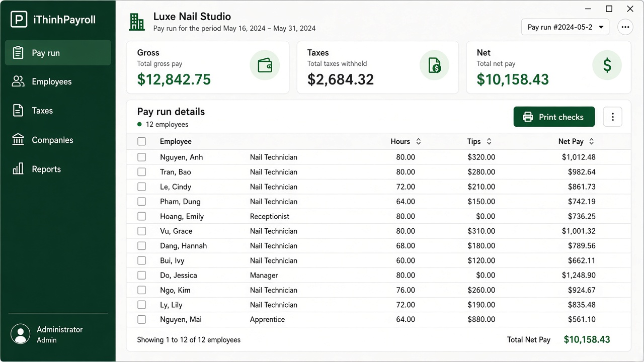The image size is (644, 362).
Task: Open the vertical dots menu next to Print checks
Action: (612, 117)
